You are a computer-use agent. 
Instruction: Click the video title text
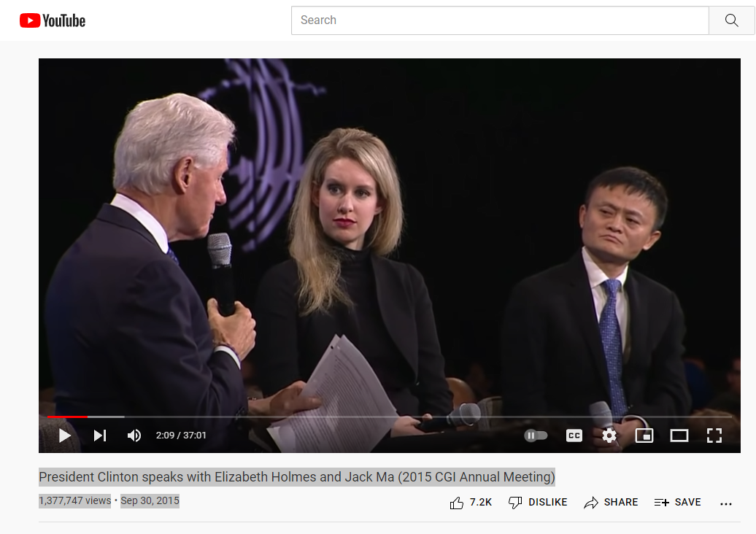coord(297,477)
